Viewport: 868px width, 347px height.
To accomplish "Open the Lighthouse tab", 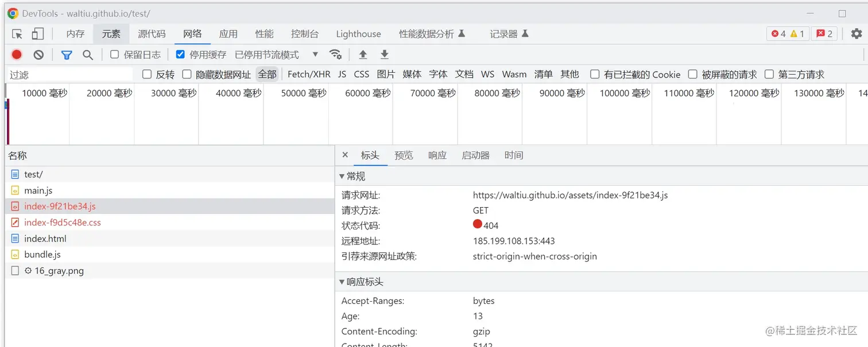I will (x=358, y=34).
